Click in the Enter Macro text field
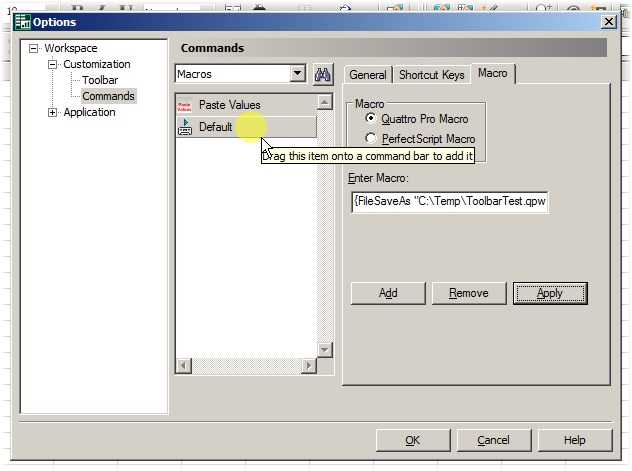632x471 pixels. 448,201
